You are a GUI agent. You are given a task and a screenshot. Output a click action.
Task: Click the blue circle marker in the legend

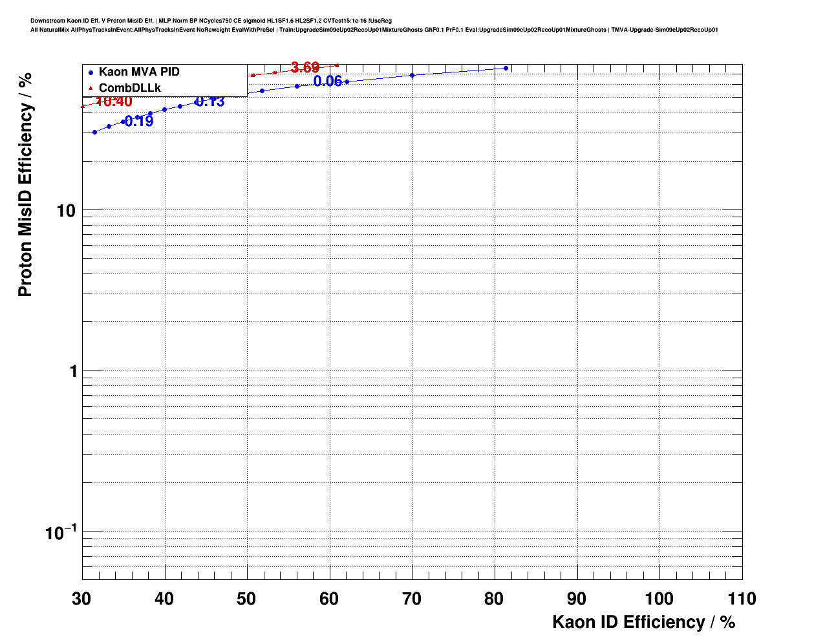tap(91, 72)
